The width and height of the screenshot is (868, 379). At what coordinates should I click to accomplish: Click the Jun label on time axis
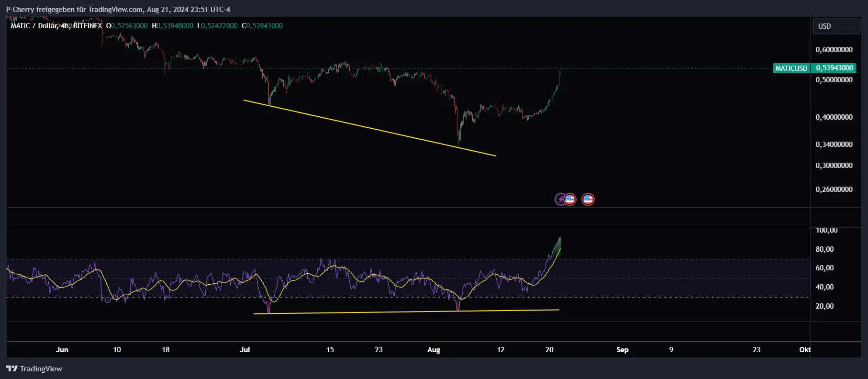[62, 350]
